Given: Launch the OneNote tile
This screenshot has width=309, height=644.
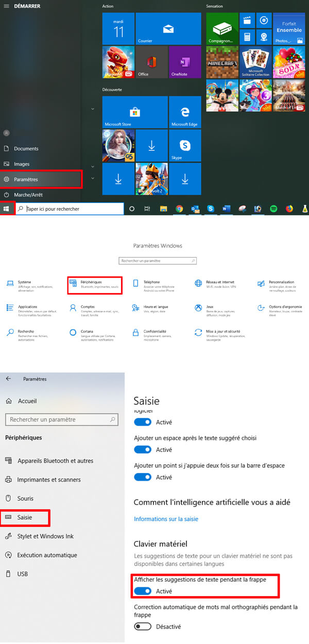Looking at the screenshot, I should click(185, 62).
